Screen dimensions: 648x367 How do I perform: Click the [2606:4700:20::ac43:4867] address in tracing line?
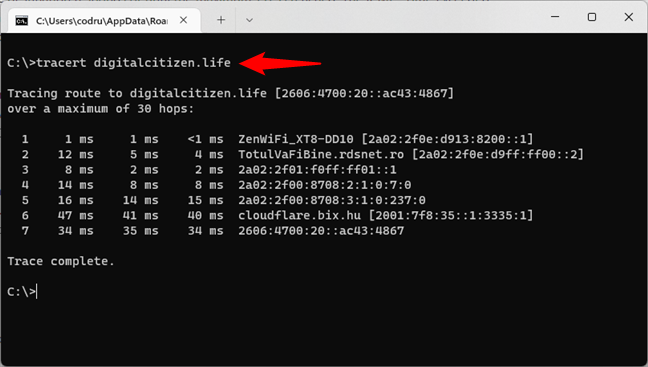364,93
